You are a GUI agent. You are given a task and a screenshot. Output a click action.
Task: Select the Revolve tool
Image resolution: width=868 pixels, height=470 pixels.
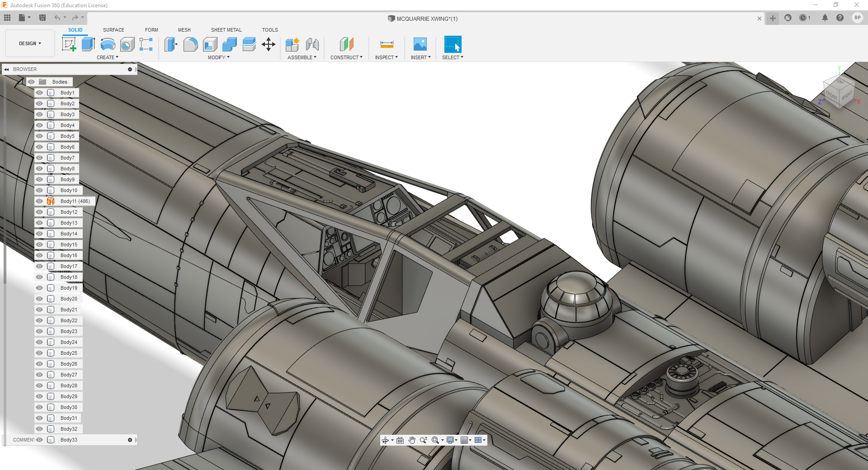click(x=108, y=44)
